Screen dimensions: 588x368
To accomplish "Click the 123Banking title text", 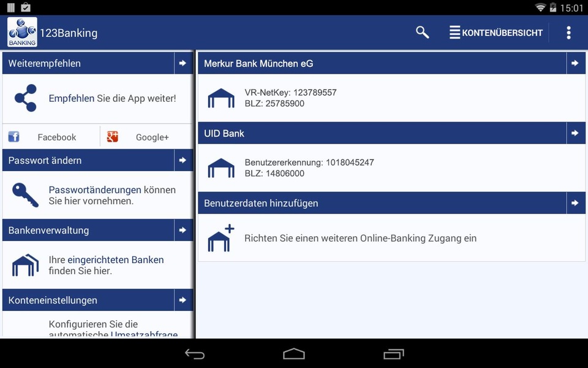I will click(69, 33).
